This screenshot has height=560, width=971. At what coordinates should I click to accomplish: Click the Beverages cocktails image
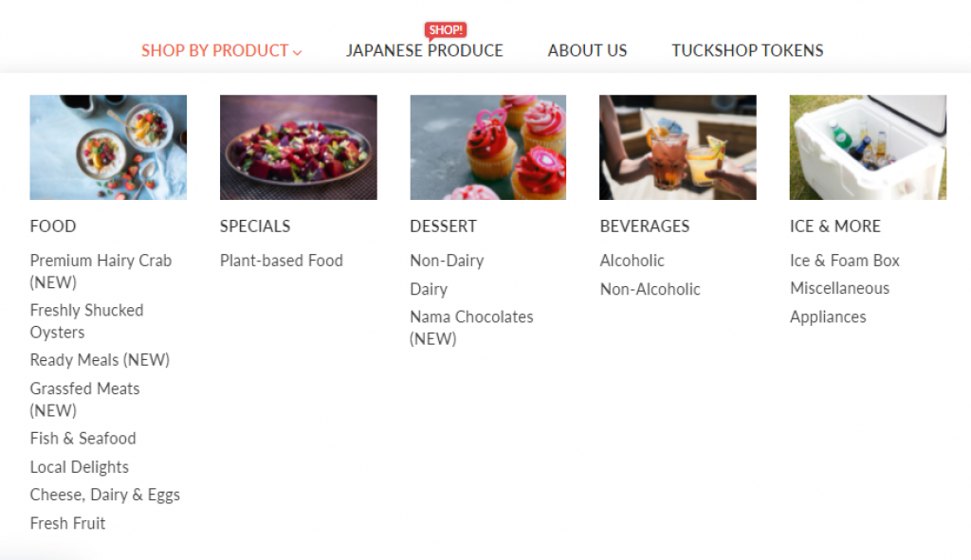pos(677,147)
